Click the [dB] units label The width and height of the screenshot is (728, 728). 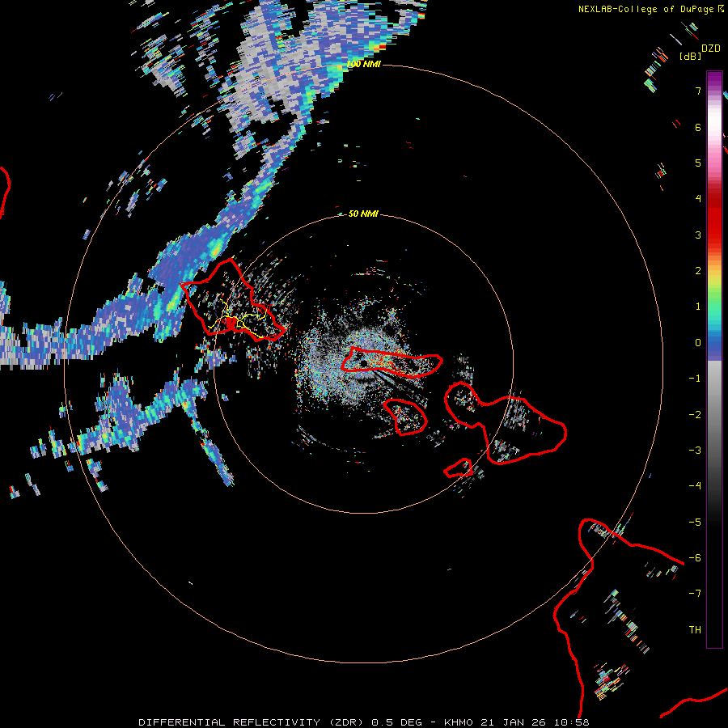[x=691, y=56]
